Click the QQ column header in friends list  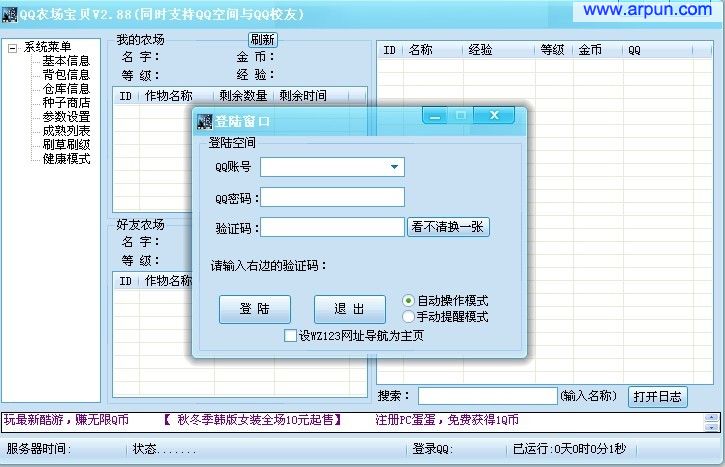point(657,50)
